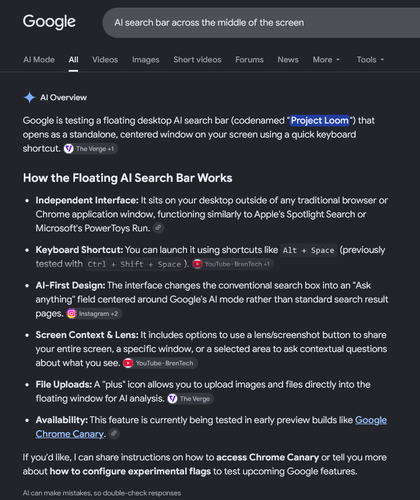Click the Google logo

[49, 22]
